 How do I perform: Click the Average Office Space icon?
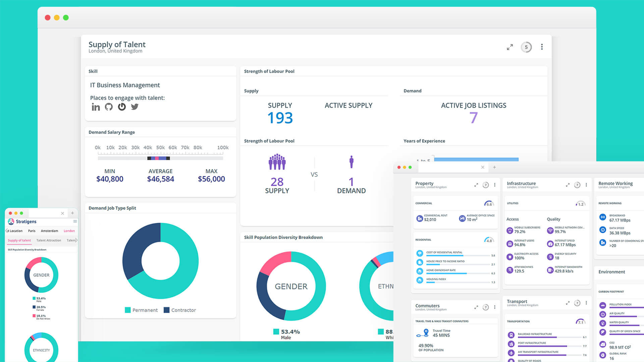point(462,219)
